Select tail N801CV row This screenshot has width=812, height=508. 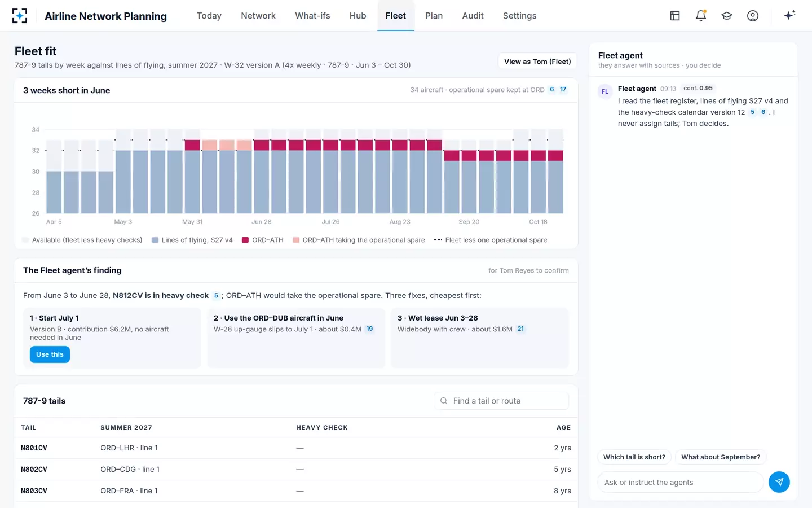tap(296, 448)
